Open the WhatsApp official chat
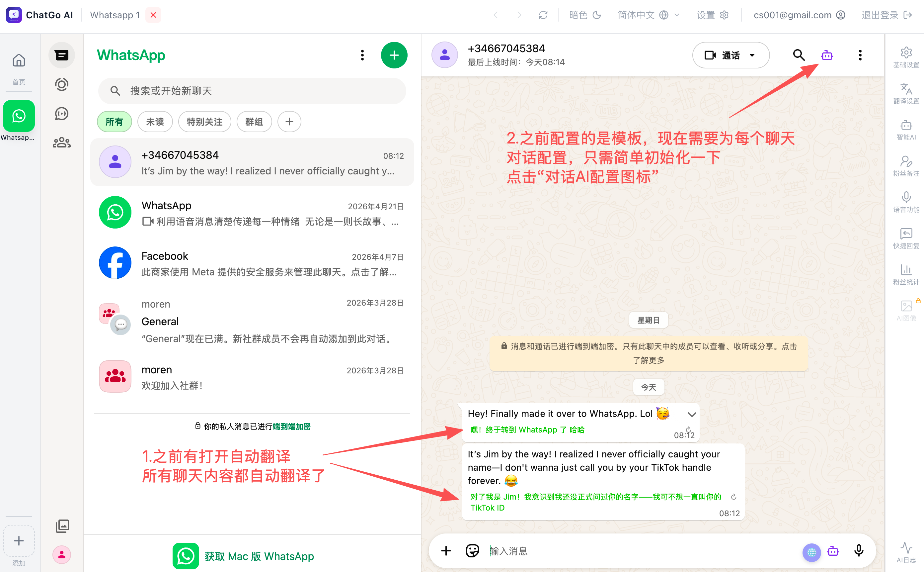 click(252, 213)
